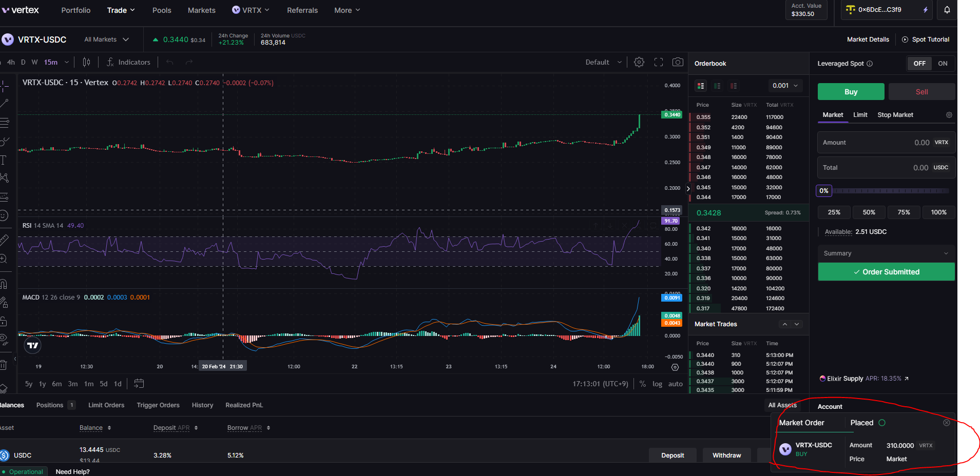Click the TradingView logo on chart
Viewport: 980px width, 476px height.
[33, 345]
